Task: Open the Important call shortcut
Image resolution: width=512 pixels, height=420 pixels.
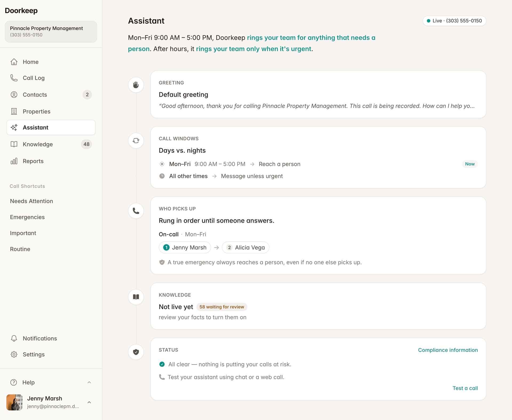Action: [23, 233]
